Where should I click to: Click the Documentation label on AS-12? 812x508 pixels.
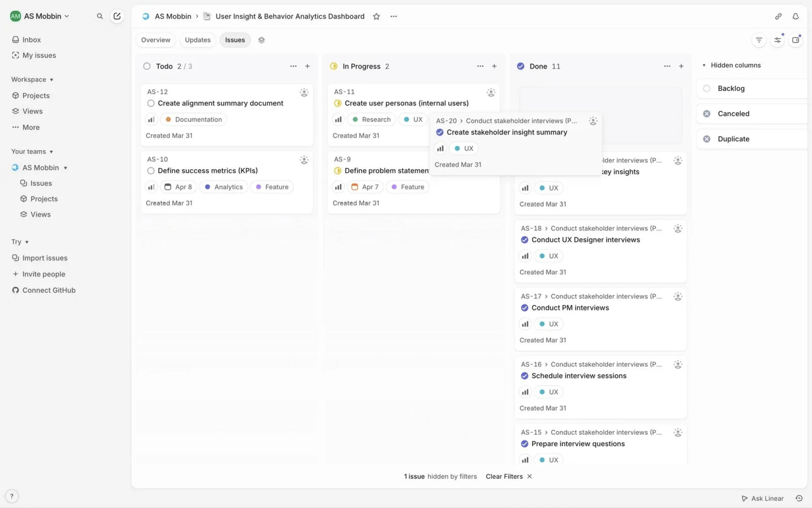click(193, 119)
